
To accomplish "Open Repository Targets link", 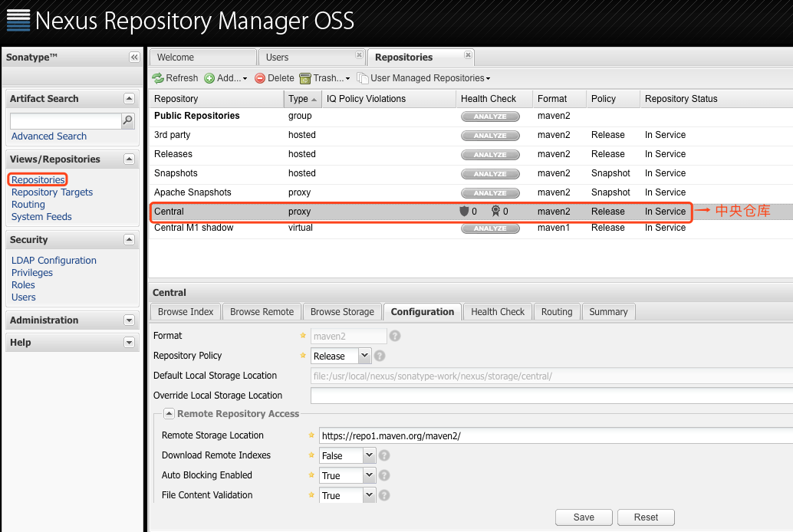I will (52, 192).
